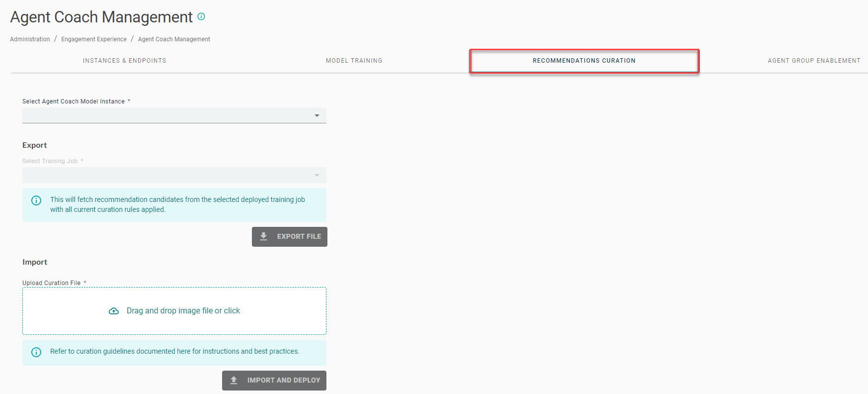Switch to the Instances & Endpoints tab
868x394 pixels.
tap(124, 61)
